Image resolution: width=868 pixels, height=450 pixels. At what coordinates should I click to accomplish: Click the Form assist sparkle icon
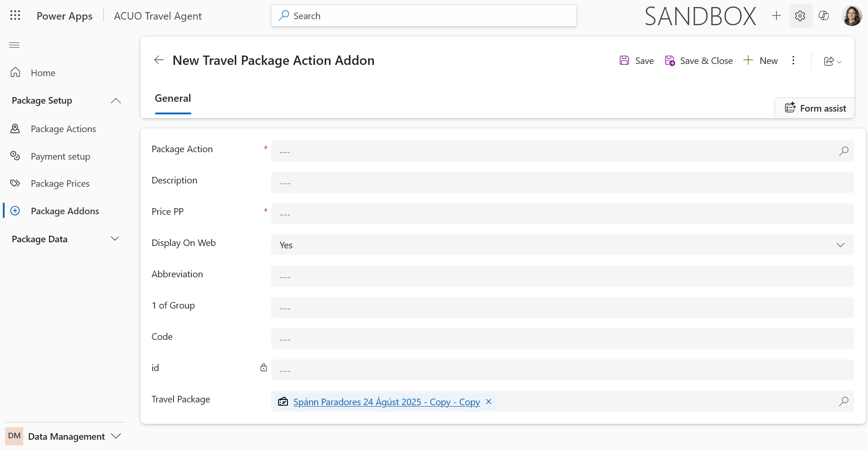[790, 108]
